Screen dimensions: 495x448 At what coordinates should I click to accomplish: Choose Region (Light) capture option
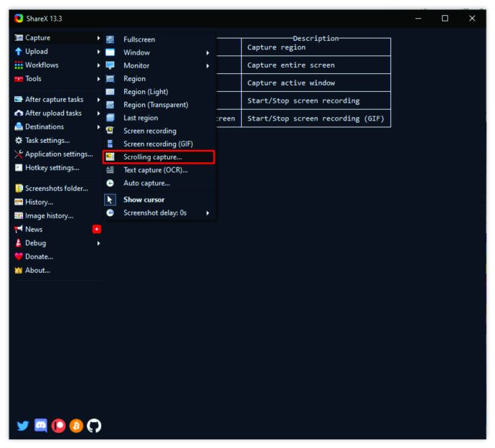[159, 92]
